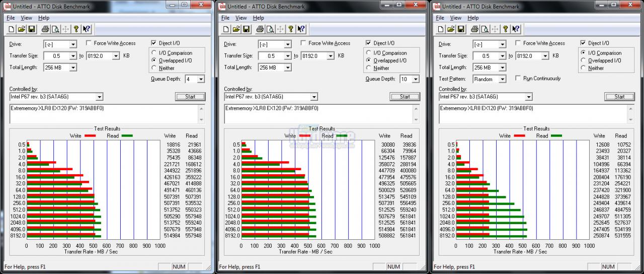Open Drive dropdown in left window

pos(73,44)
